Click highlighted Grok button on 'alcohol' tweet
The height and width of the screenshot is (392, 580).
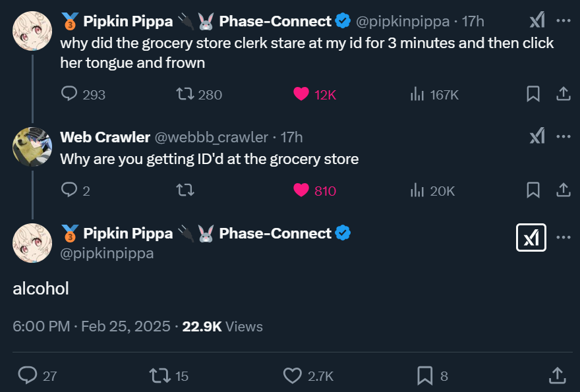click(x=531, y=237)
